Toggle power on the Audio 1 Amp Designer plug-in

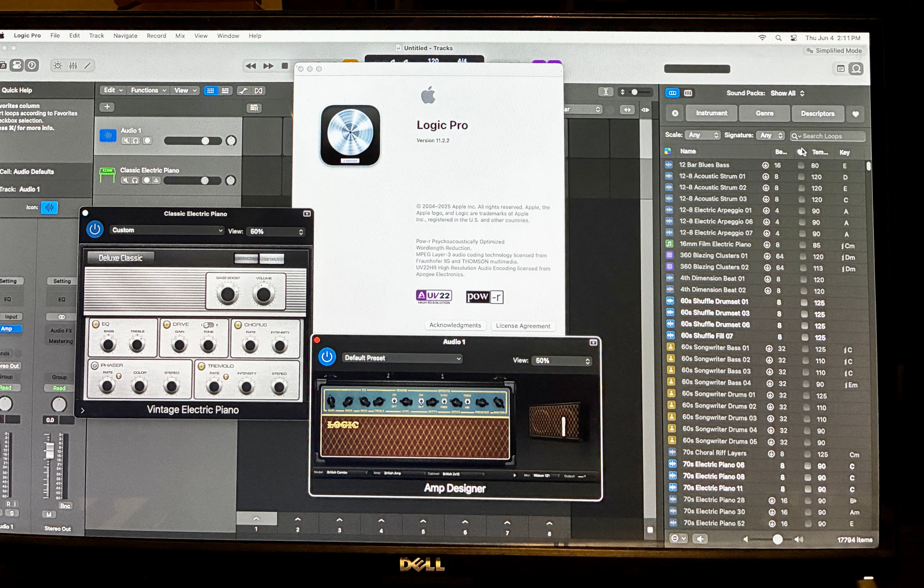327,357
